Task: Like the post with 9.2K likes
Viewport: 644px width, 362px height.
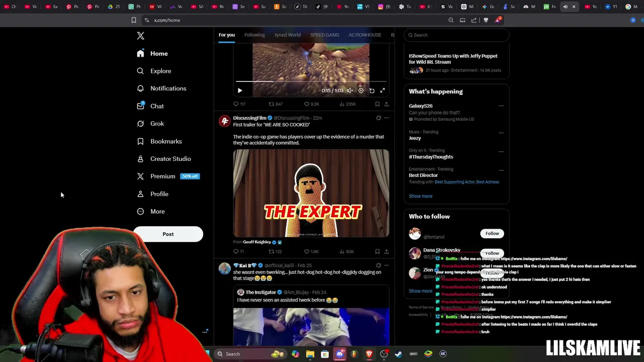Action: pos(311,104)
